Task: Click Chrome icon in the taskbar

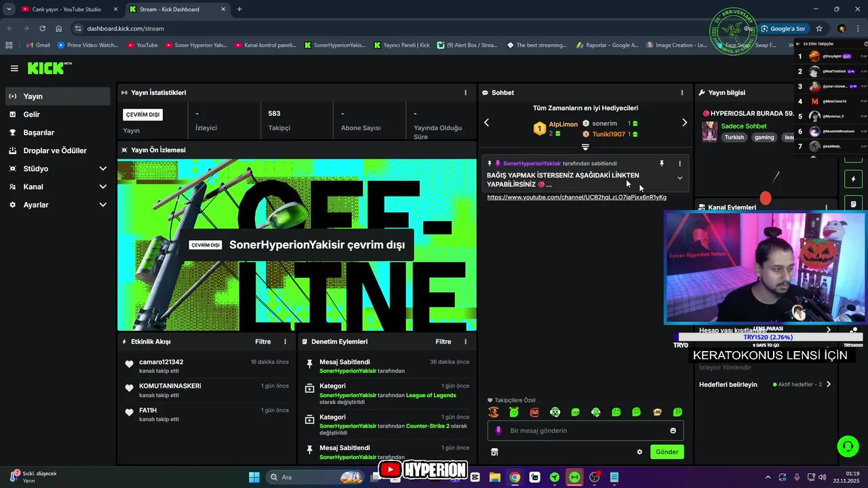Action: click(x=515, y=477)
